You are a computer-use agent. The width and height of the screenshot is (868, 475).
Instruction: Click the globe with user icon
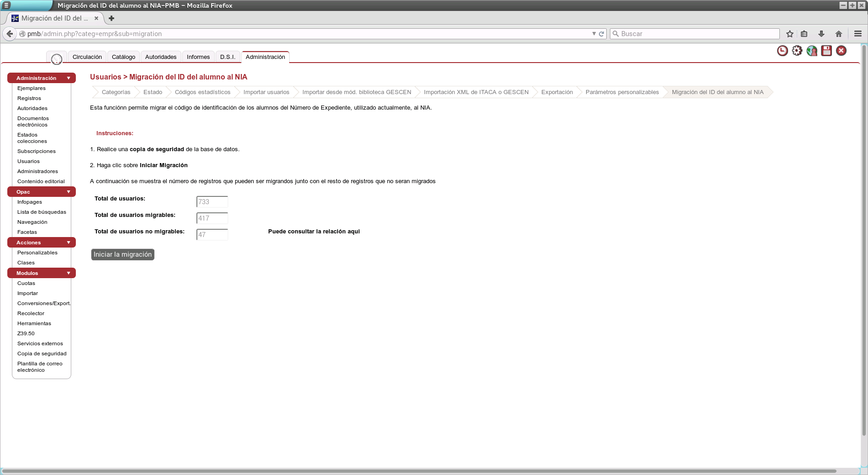click(812, 51)
